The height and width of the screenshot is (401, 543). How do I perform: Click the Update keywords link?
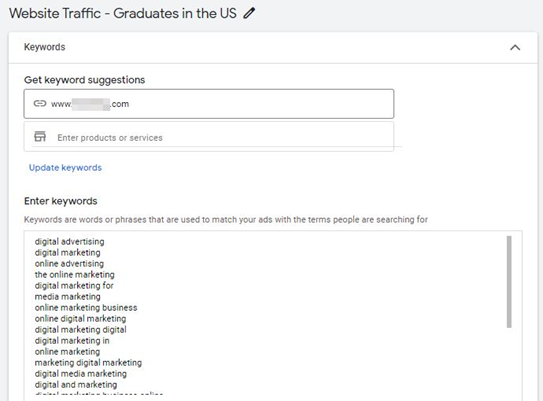pyautogui.click(x=65, y=168)
